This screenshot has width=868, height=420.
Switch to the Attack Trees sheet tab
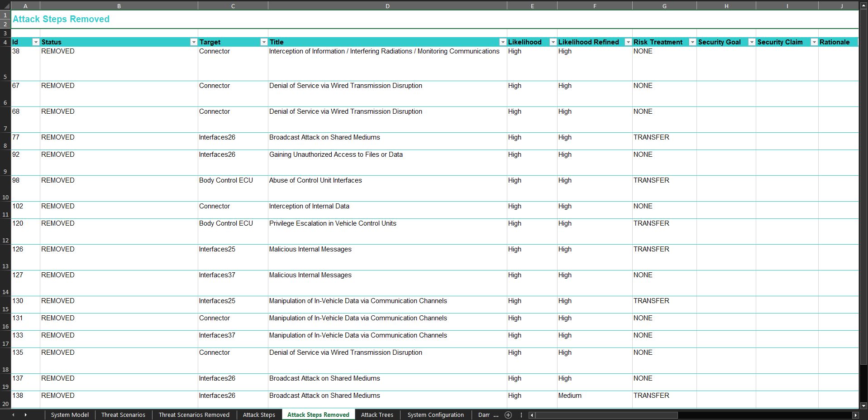pyautogui.click(x=377, y=415)
